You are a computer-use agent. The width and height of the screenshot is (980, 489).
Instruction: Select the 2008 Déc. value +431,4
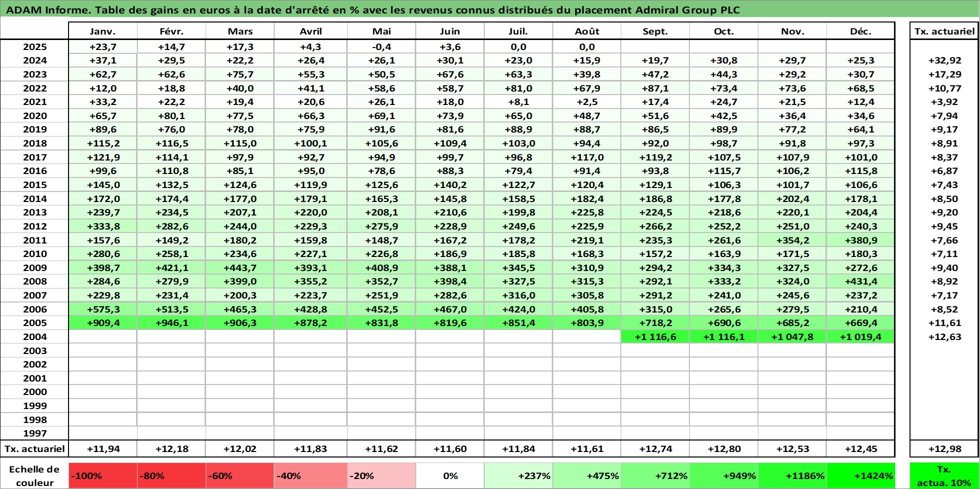[860, 281]
